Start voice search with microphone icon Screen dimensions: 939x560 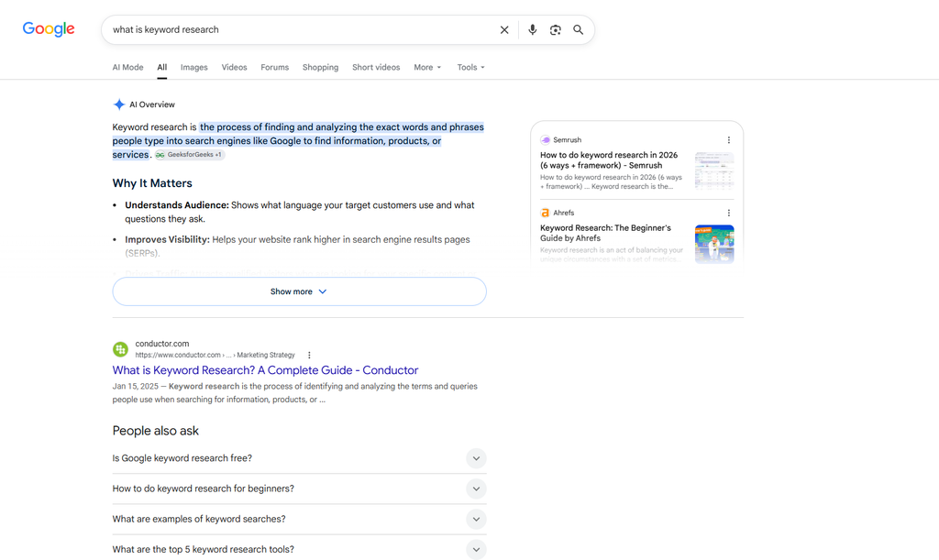(533, 30)
